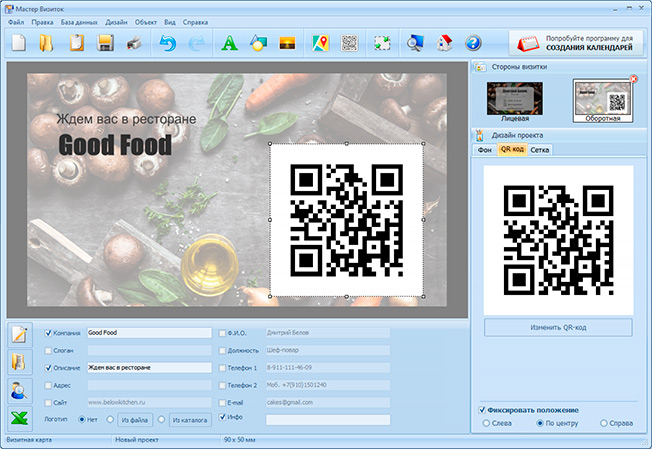The height and width of the screenshot is (449, 652).
Task: Open the preview magnifier tool
Action: [x=415, y=43]
